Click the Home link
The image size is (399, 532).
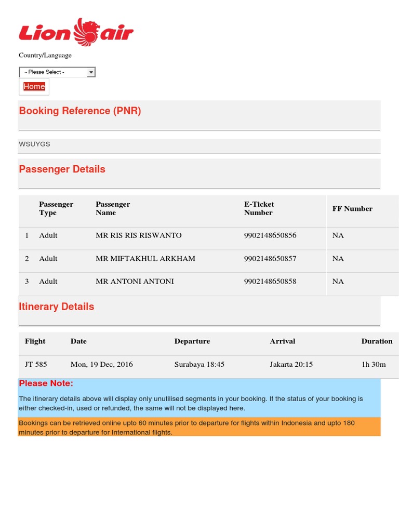(x=34, y=87)
